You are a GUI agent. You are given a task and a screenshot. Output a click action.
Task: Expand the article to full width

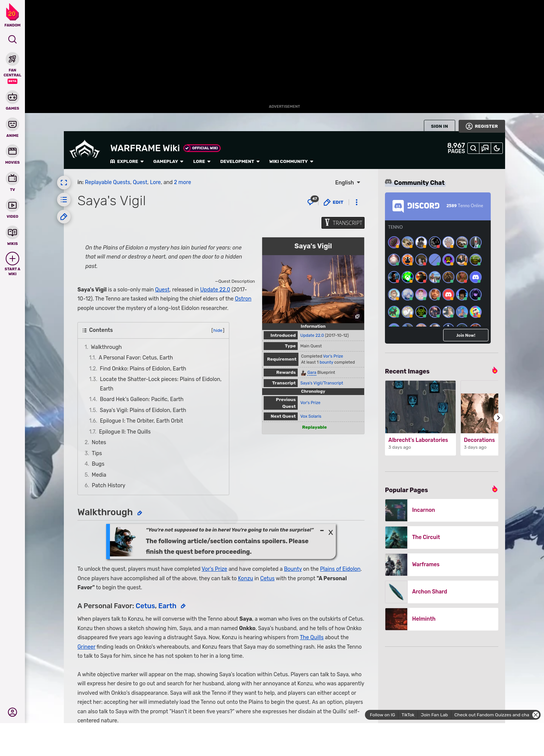tap(64, 183)
